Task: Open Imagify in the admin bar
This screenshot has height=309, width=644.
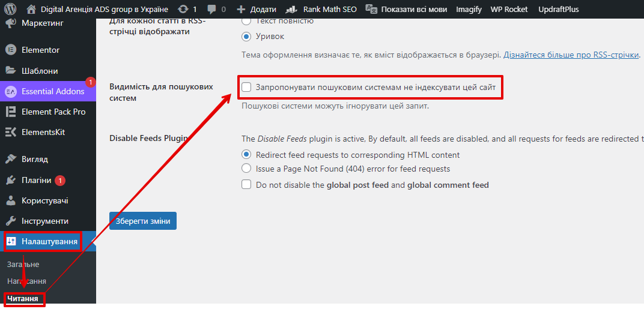Action: tap(469, 9)
